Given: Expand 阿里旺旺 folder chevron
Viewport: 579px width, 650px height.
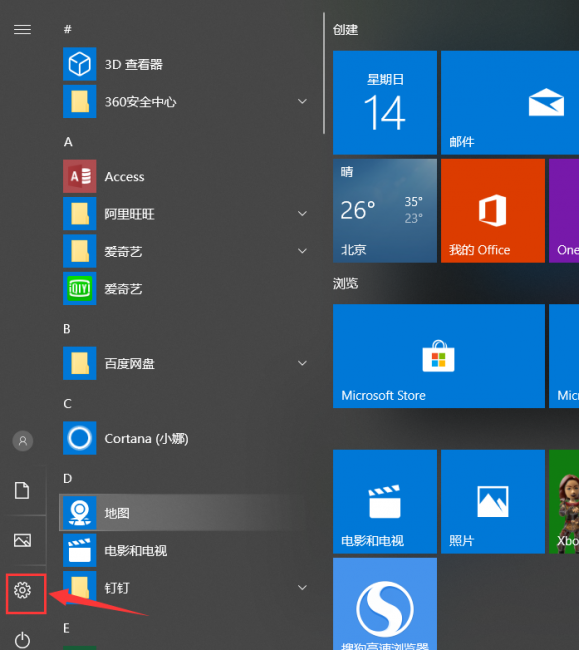Looking at the screenshot, I should (x=303, y=214).
